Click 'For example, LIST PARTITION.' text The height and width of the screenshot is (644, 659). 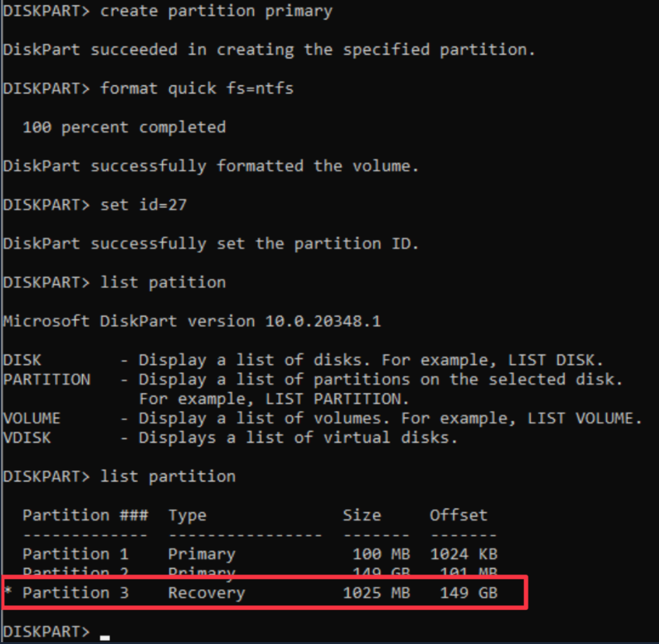tap(274, 399)
